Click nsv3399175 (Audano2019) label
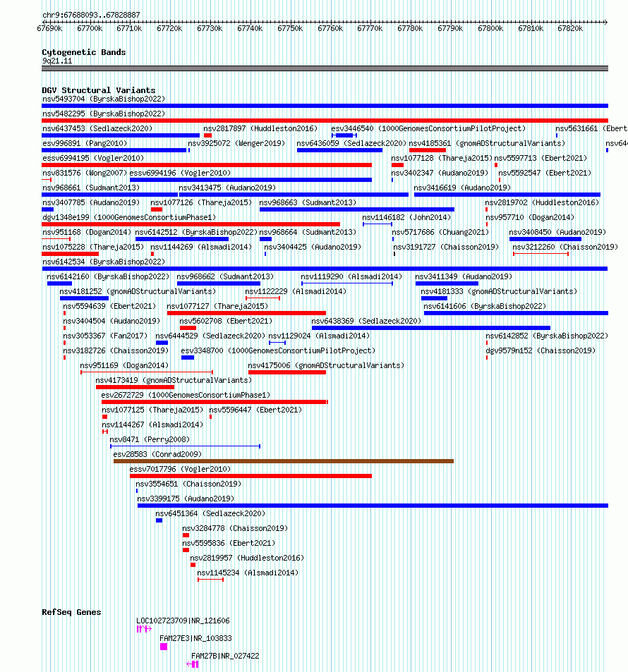This screenshot has height=672, width=628. (186, 499)
